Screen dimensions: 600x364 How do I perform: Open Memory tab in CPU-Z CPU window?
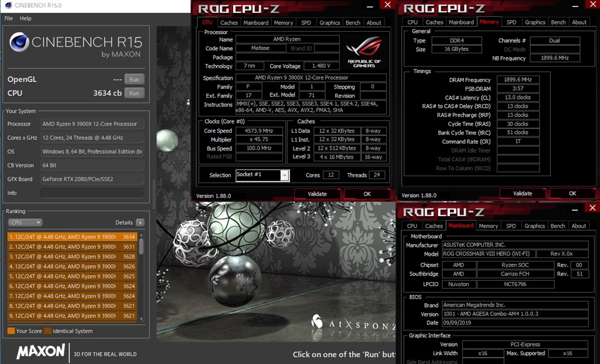click(284, 23)
